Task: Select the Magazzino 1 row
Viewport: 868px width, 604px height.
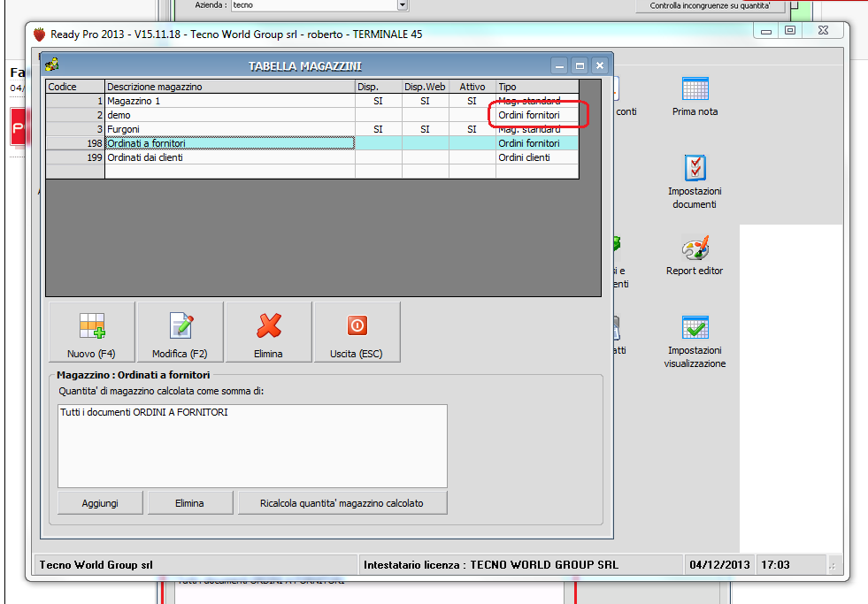Action: pyautogui.click(x=312, y=101)
